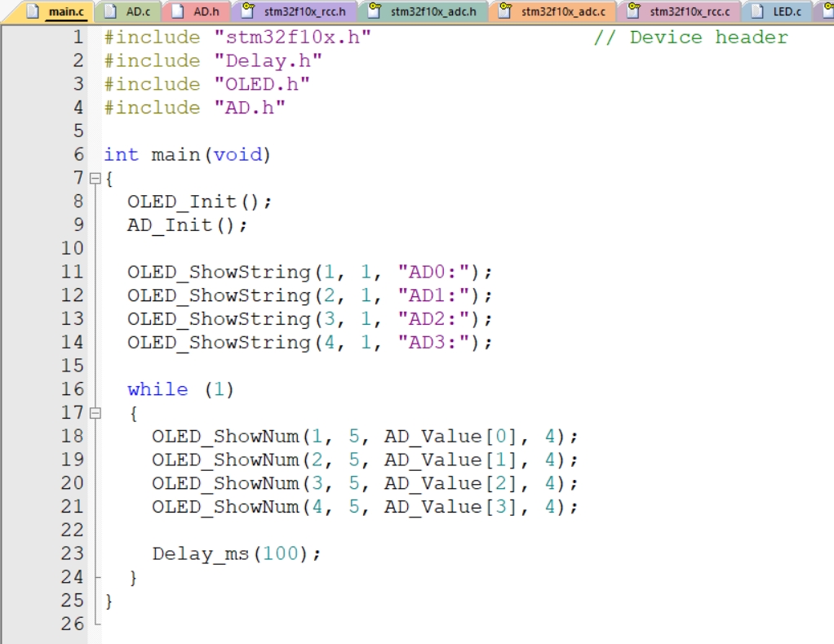The height and width of the screenshot is (644, 834).
Task: Click locked file icon on stm32f10x_adc.h tab
Action: click(375, 10)
